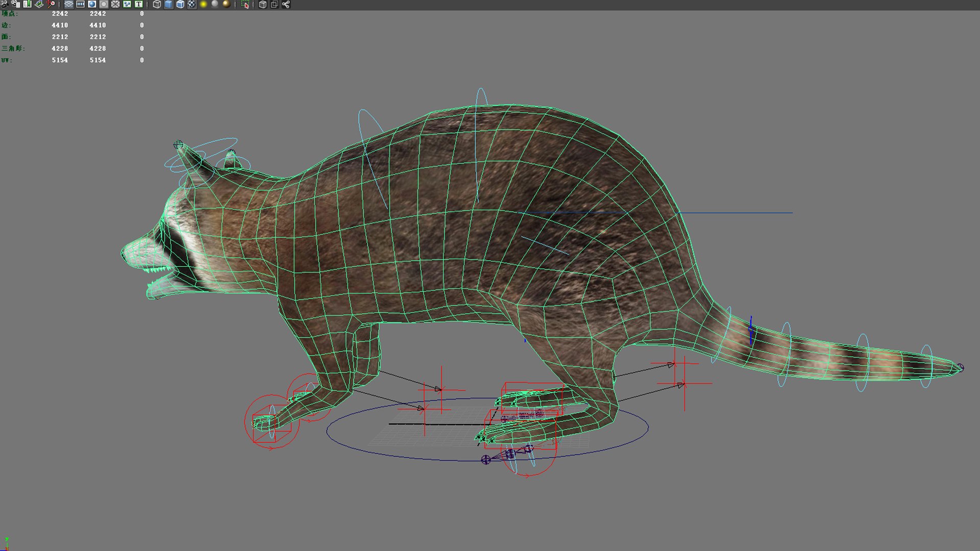Click the 面 face count value 2212
980x551 pixels.
coord(60,37)
